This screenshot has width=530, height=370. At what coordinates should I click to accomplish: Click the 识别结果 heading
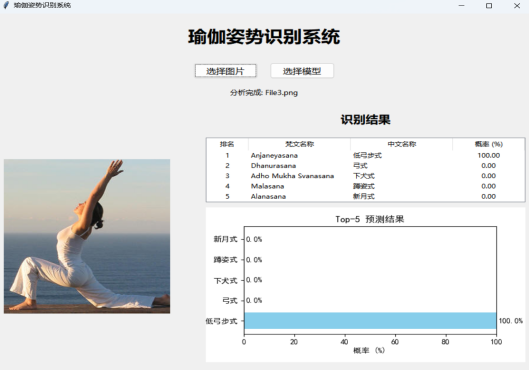(x=365, y=120)
